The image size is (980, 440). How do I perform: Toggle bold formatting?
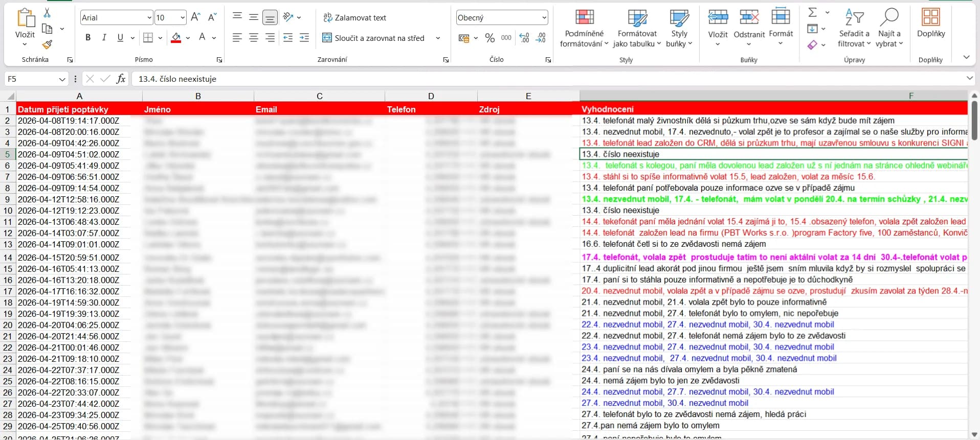pos(88,37)
